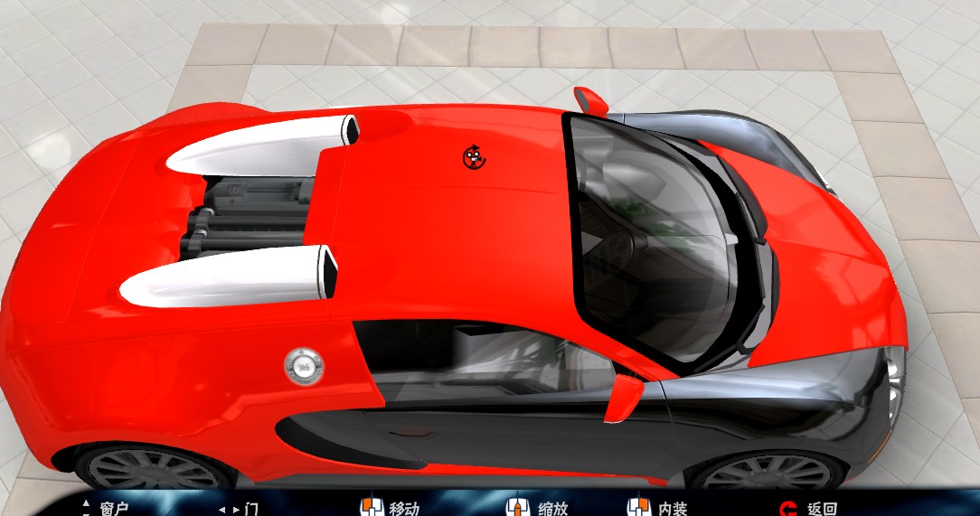Click the far-side red mirror
Image resolution: width=980 pixels, height=516 pixels.
pyautogui.click(x=591, y=99)
